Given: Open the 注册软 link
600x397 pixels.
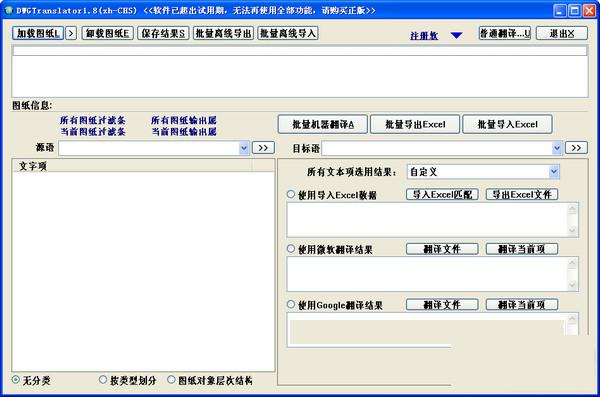Looking at the screenshot, I should [424, 36].
